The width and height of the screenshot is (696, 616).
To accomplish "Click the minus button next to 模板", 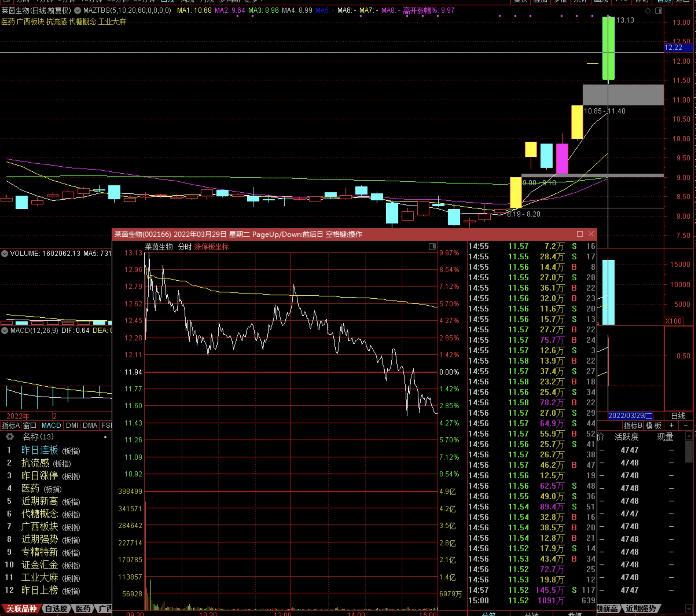I will 686,425.
